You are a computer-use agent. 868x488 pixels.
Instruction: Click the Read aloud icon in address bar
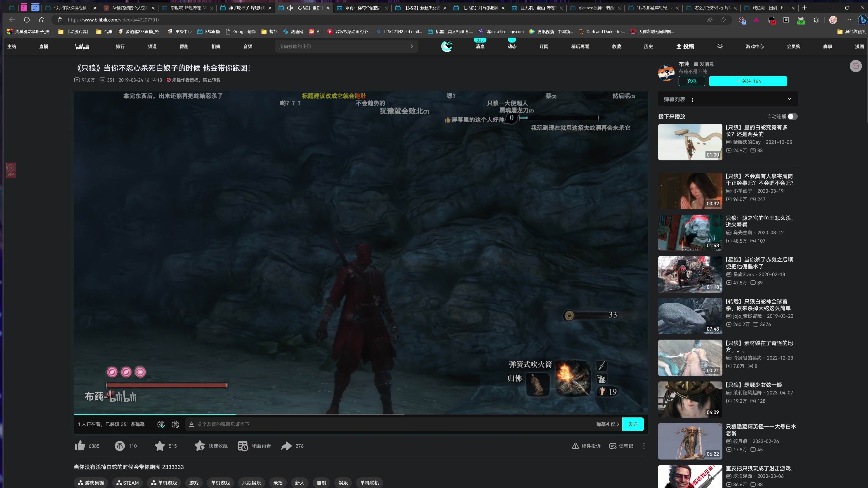[x=710, y=20]
